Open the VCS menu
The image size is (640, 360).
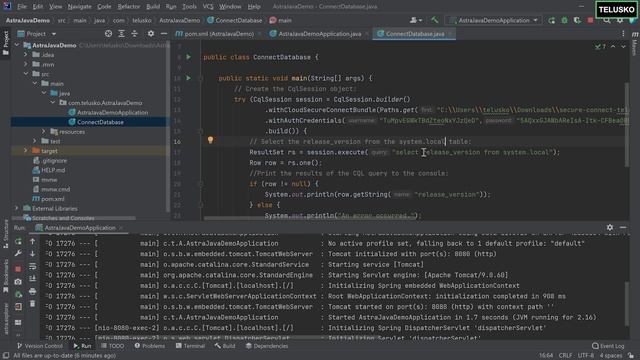click(208, 7)
